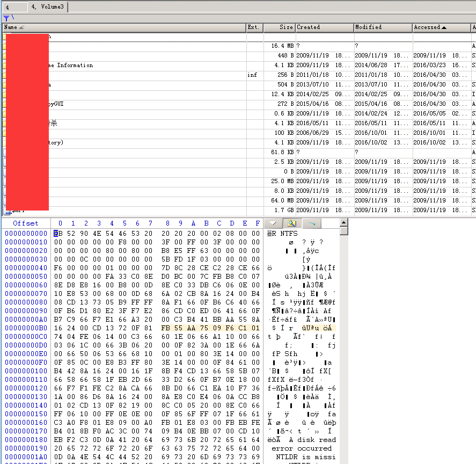The height and width of the screenshot is (464, 476).
Task: Click modified date 2014/02/24 cell
Action: (x=383, y=114)
